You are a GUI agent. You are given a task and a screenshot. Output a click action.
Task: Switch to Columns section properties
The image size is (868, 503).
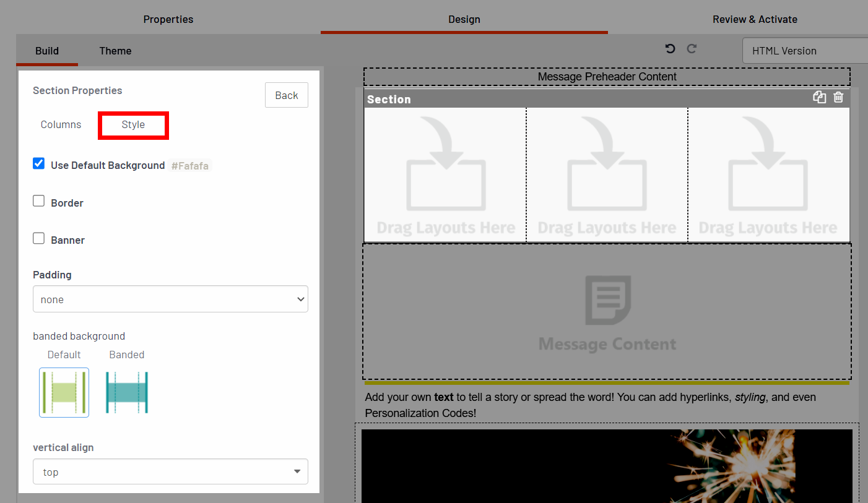coord(61,125)
